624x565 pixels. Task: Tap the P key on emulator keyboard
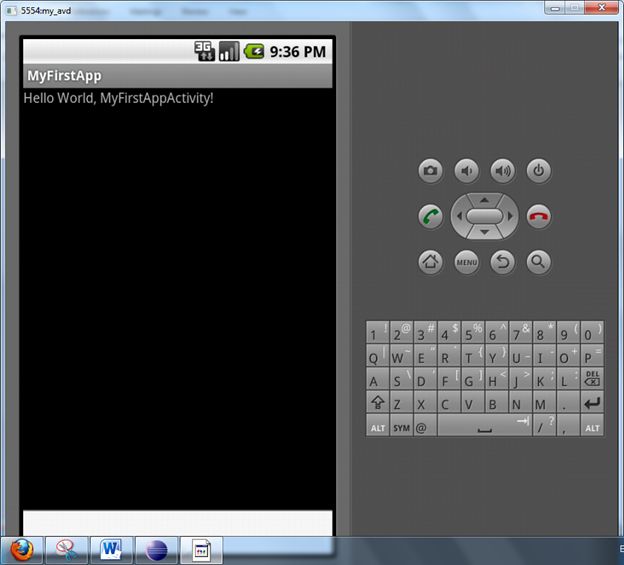592,356
